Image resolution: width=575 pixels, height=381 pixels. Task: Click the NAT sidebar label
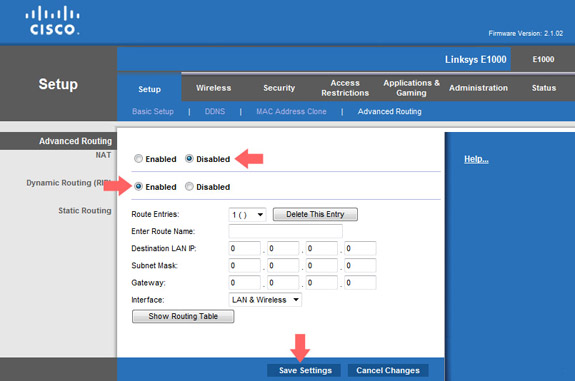tap(103, 155)
